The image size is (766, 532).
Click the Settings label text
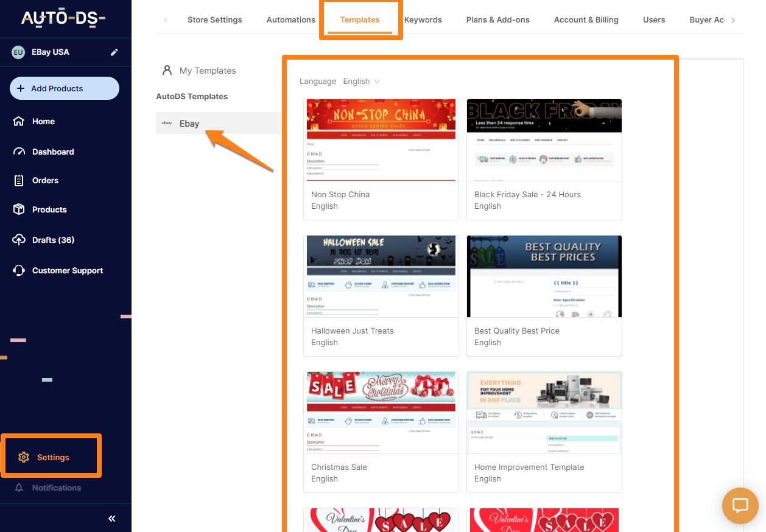53,458
